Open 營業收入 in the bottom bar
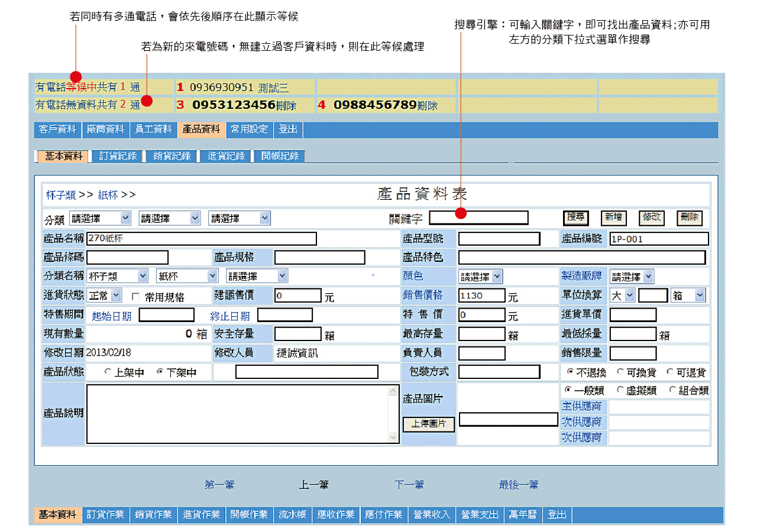This screenshot has width=757, height=532. coord(432,515)
